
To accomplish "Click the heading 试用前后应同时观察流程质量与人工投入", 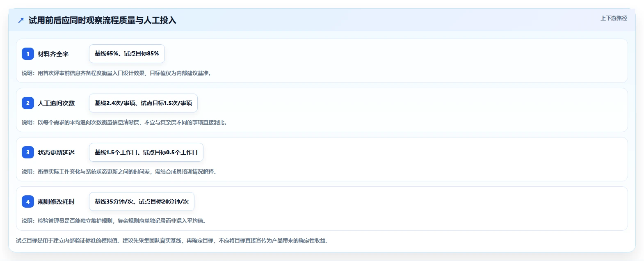I will pos(102,20).
